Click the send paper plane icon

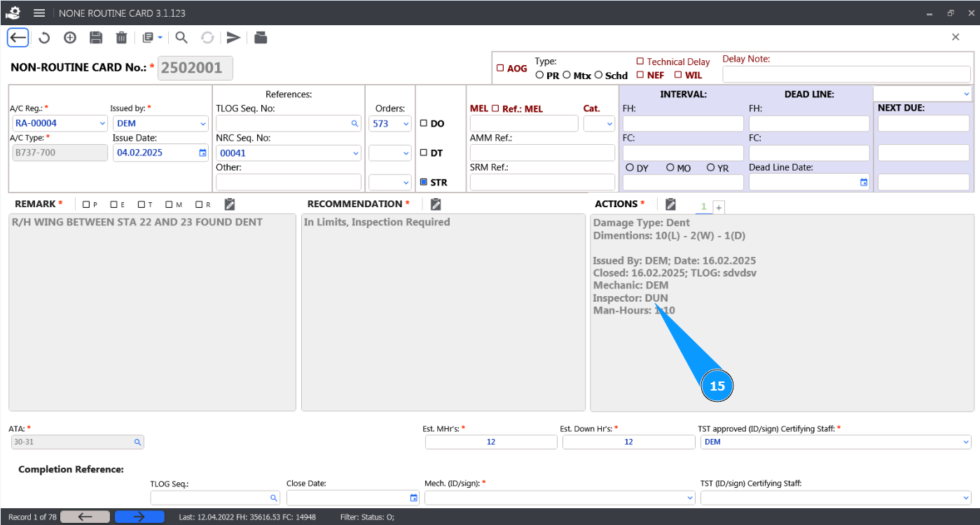[x=233, y=38]
